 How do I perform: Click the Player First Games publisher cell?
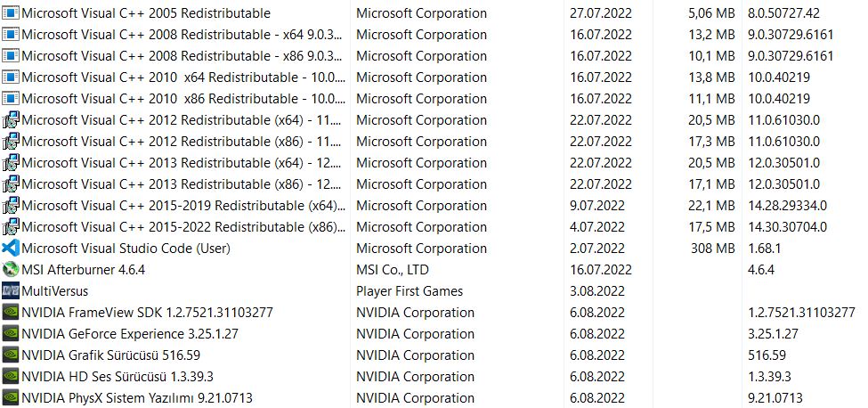(x=410, y=291)
